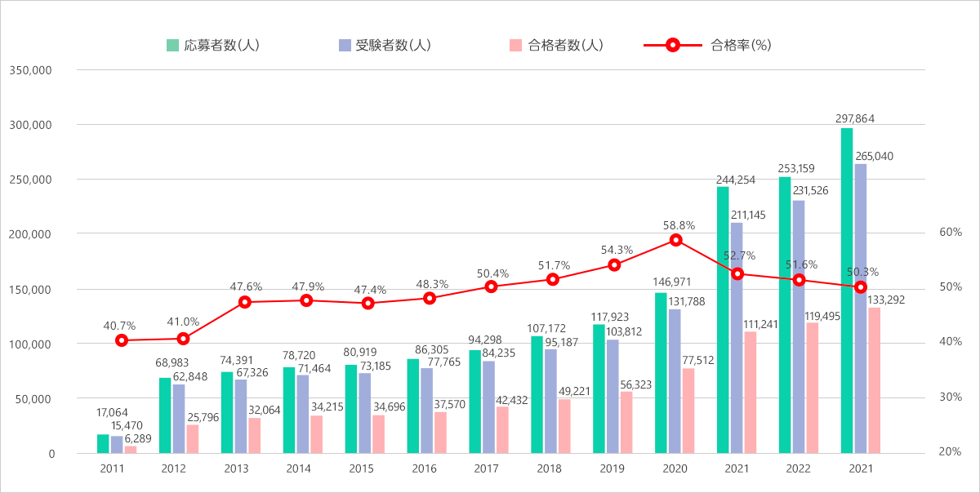Click the 2020 year label
980x493 pixels.
pyautogui.click(x=674, y=469)
